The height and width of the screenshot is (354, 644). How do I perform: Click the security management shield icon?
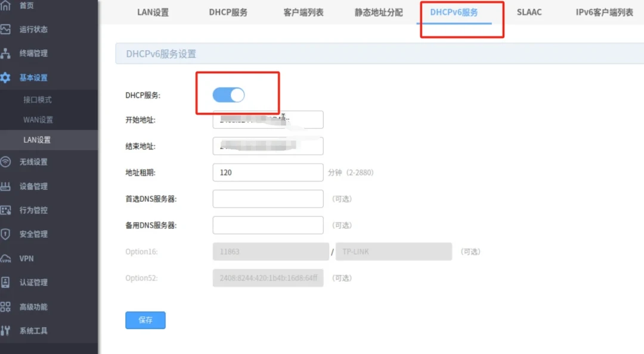(x=5, y=234)
